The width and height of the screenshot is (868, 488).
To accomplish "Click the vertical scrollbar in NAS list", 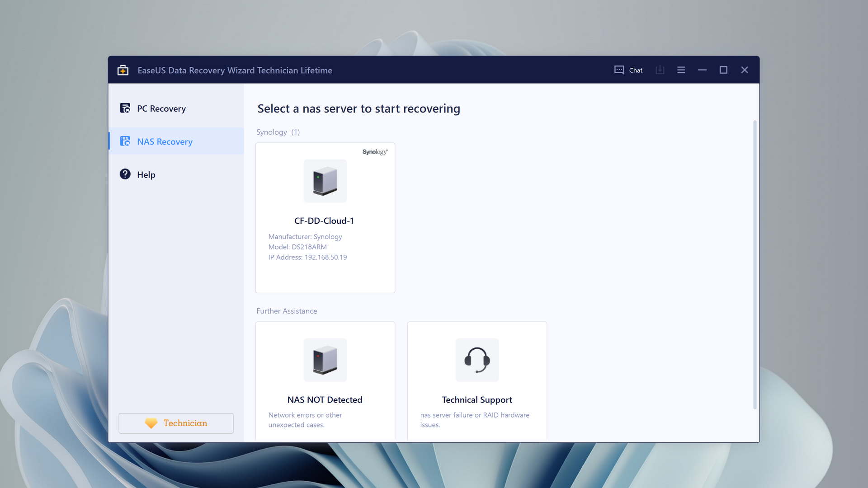I will [755, 265].
